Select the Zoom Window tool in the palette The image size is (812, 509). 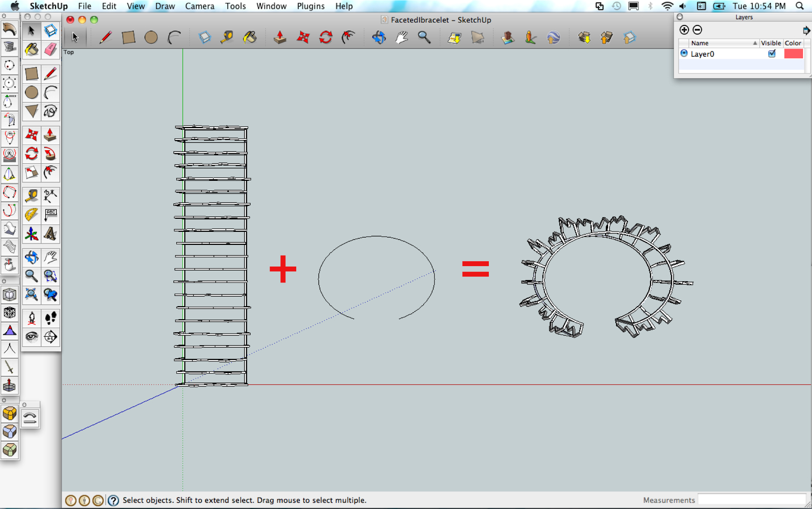(x=50, y=276)
